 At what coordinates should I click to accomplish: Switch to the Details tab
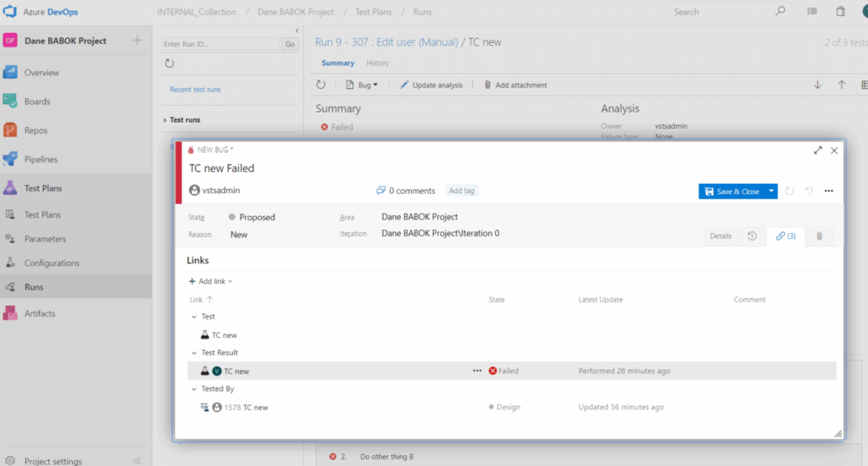point(721,236)
